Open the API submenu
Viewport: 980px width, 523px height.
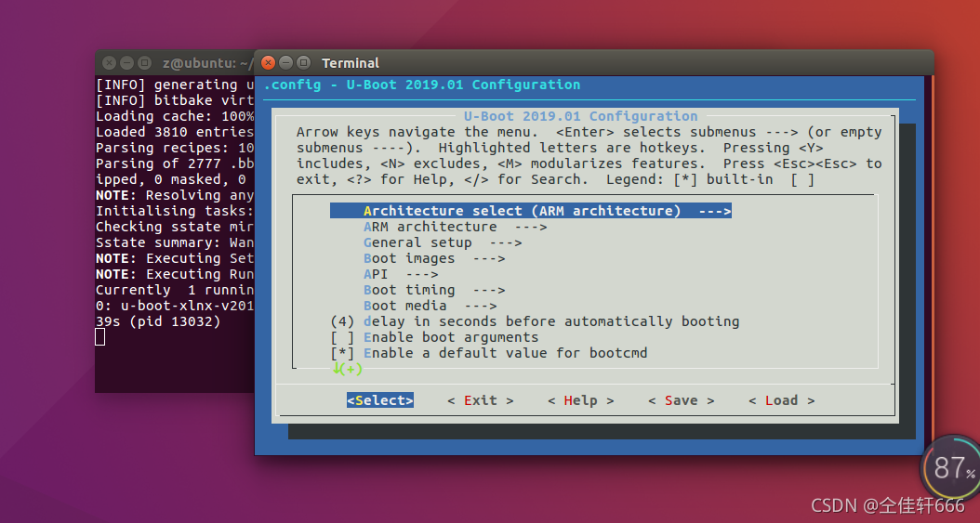[x=401, y=274]
